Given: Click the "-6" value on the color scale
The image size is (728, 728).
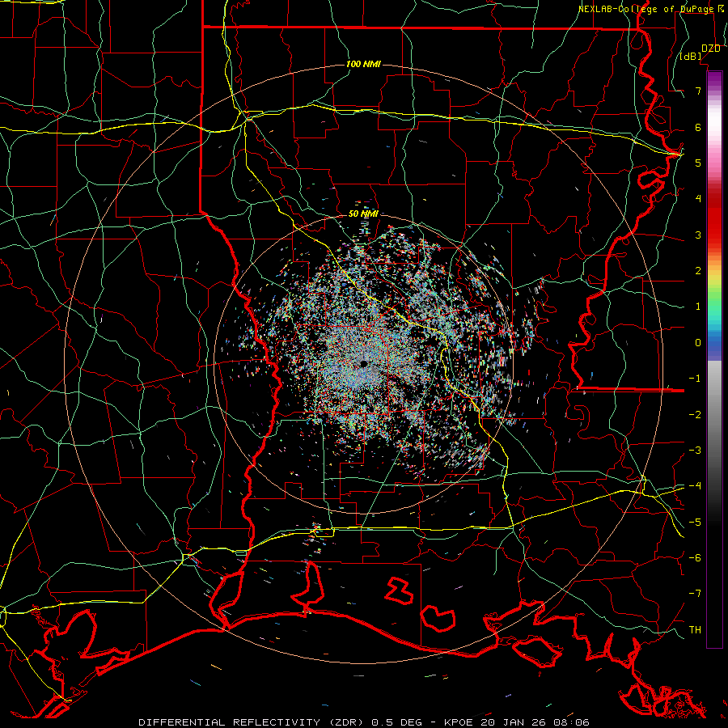Looking at the screenshot, I should [695, 558].
